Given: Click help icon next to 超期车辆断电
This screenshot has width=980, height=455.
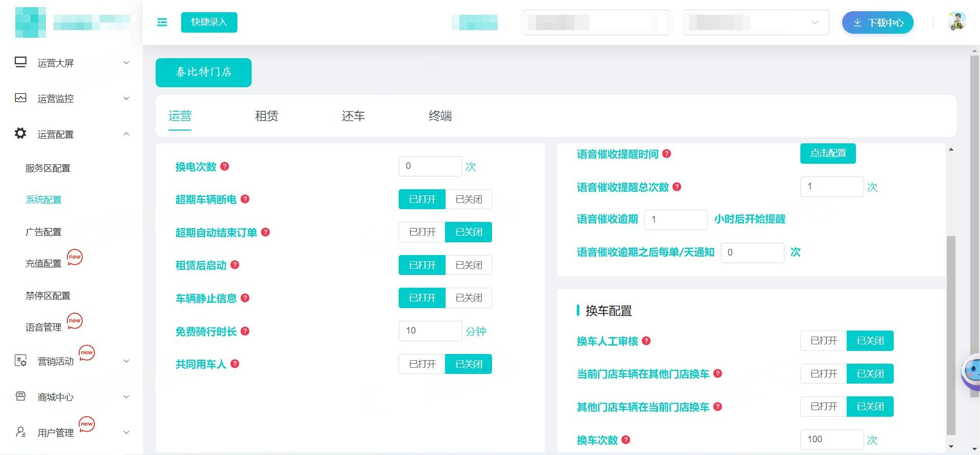Looking at the screenshot, I should 245,199.
